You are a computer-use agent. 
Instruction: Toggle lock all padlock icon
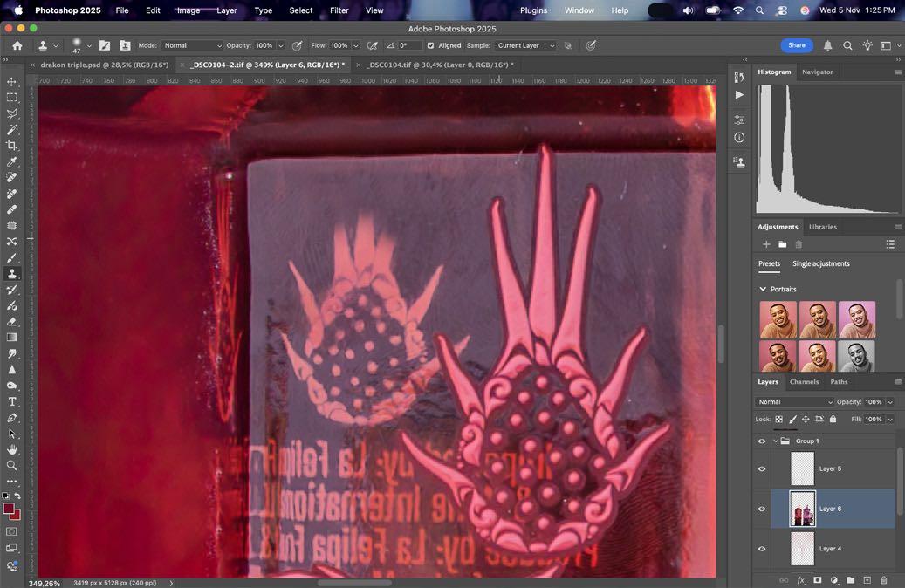tap(833, 420)
